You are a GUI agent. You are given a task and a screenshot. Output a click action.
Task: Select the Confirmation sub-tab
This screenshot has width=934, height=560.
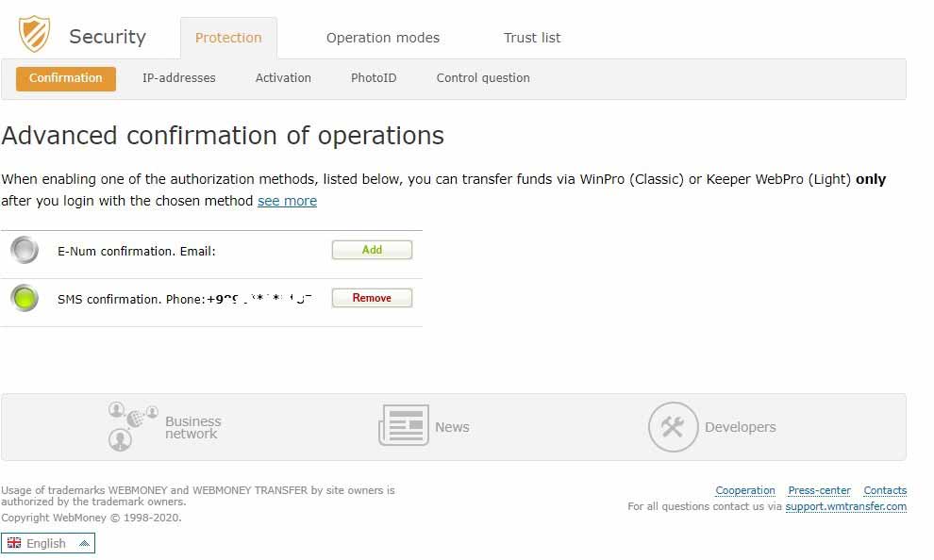(65, 78)
